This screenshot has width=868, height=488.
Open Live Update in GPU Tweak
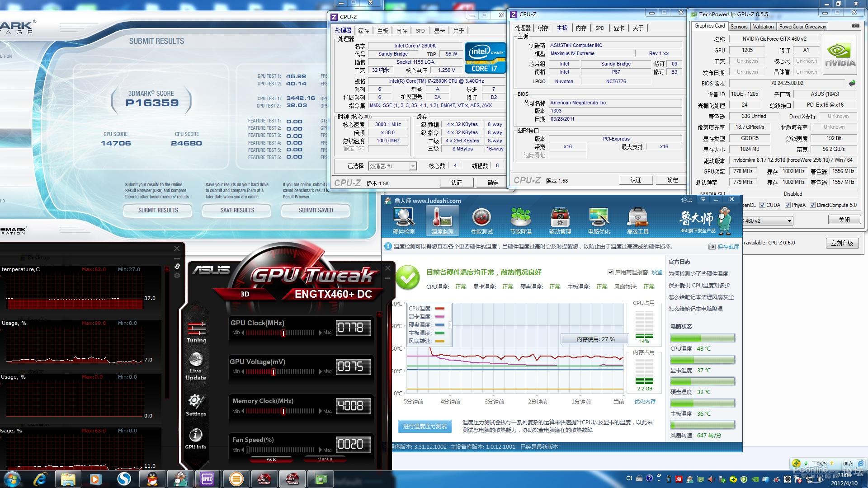[196, 367]
